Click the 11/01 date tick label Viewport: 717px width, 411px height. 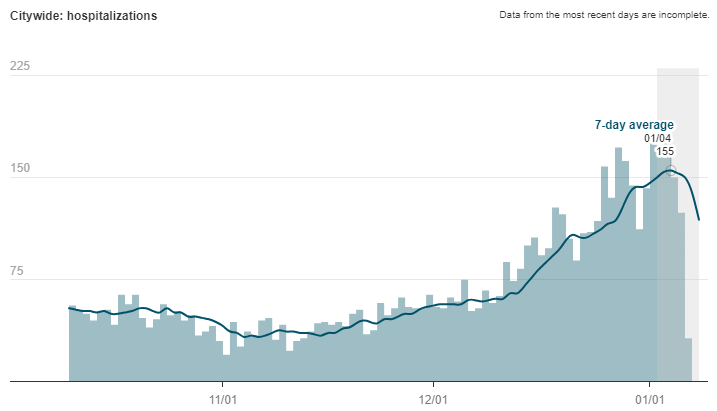(x=222, y=397)
